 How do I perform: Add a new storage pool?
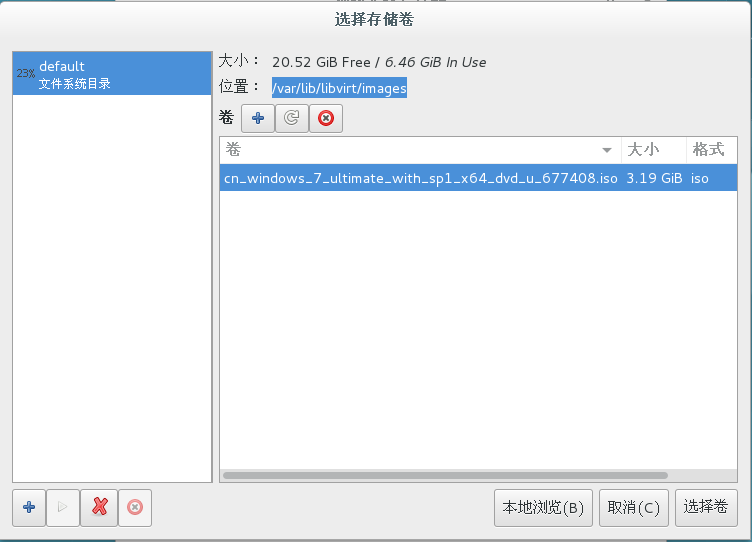[29, 507]
